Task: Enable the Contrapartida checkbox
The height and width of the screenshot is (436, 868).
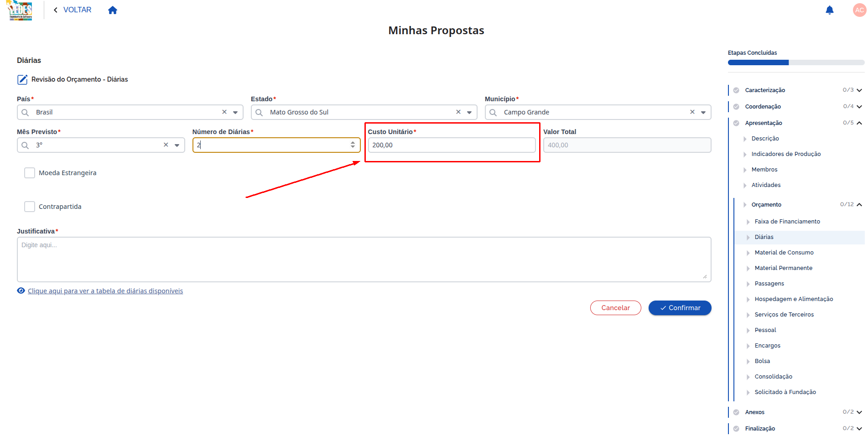Action: click(x=30, y=207)
